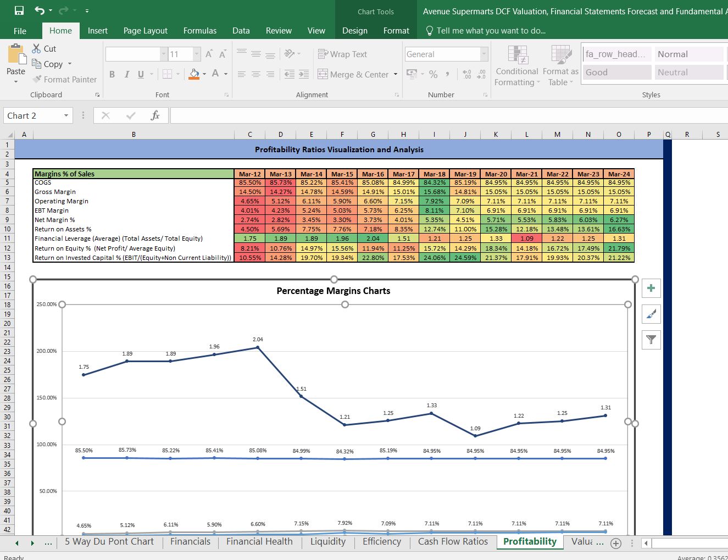Increase the font size
The width and height of the screenshot is (728, 560).
tap(209, 54)
